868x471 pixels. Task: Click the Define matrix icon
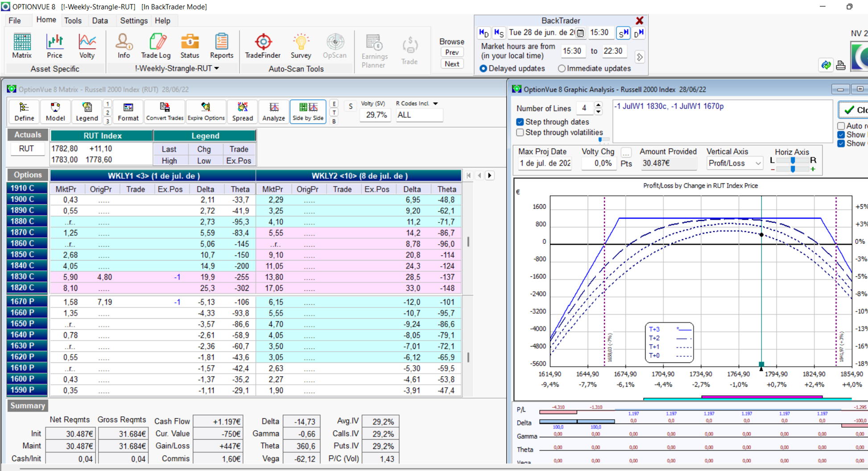[24, 111]
